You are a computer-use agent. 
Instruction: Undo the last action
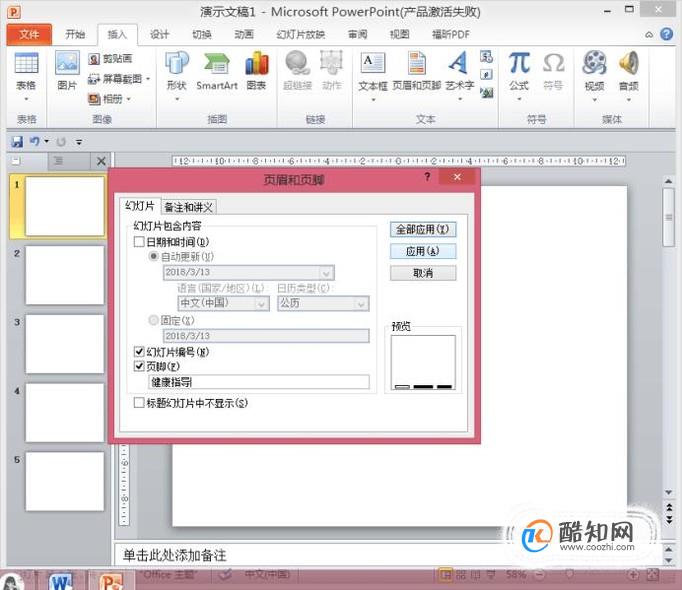[34, 141]
